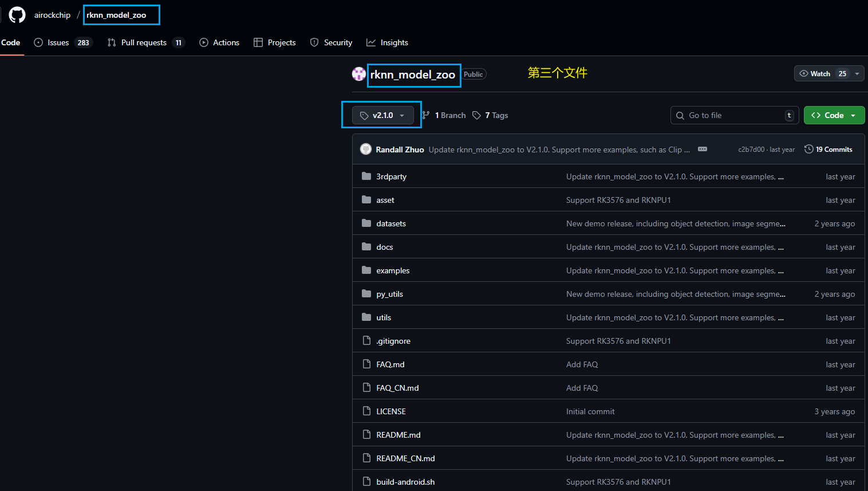Click the branch icon next to 1 Branch
The image size is (868, 491).
click(426, 115)
